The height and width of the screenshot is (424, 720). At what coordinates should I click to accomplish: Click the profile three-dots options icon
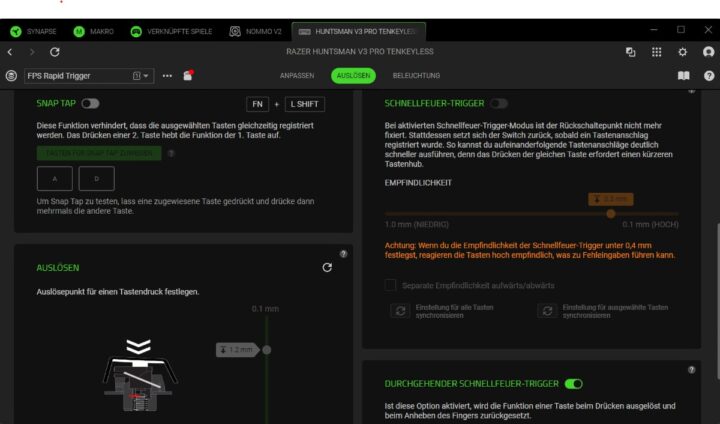point(167,75)
